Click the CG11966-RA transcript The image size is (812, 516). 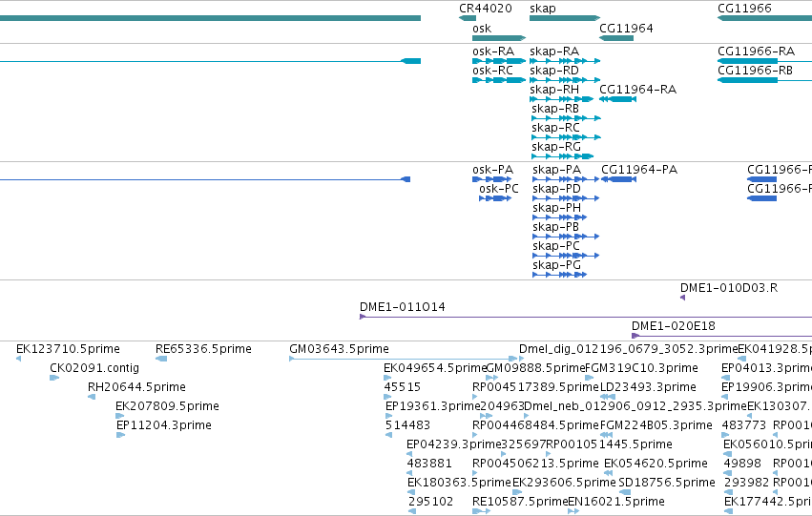(x=764, y=61)
